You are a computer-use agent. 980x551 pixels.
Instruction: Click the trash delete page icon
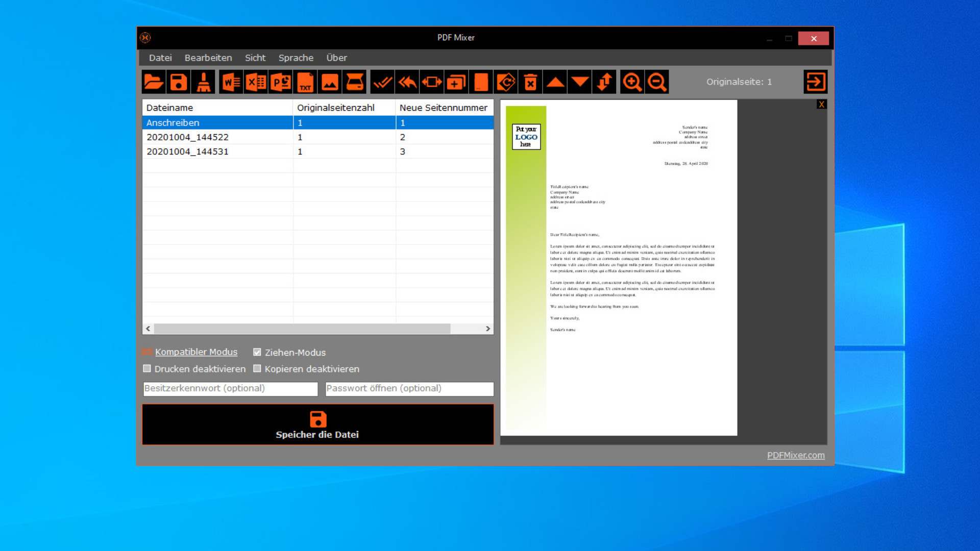(530, 82)
